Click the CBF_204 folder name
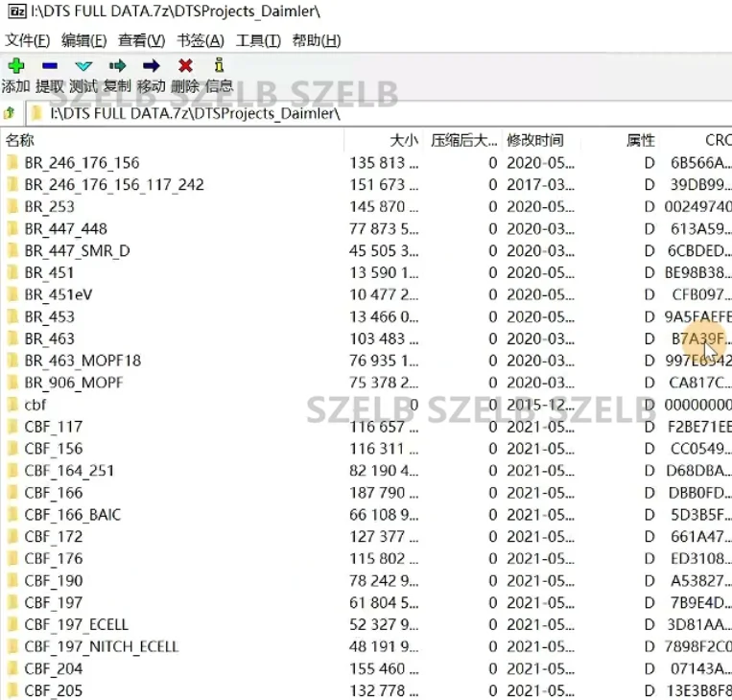 coord(54,668)
